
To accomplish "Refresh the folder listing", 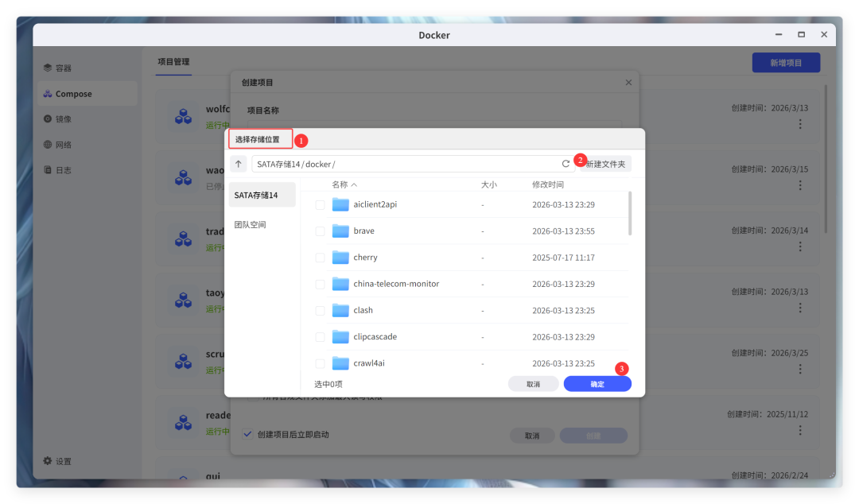I will pyautogui.click(x=566, y=164).
